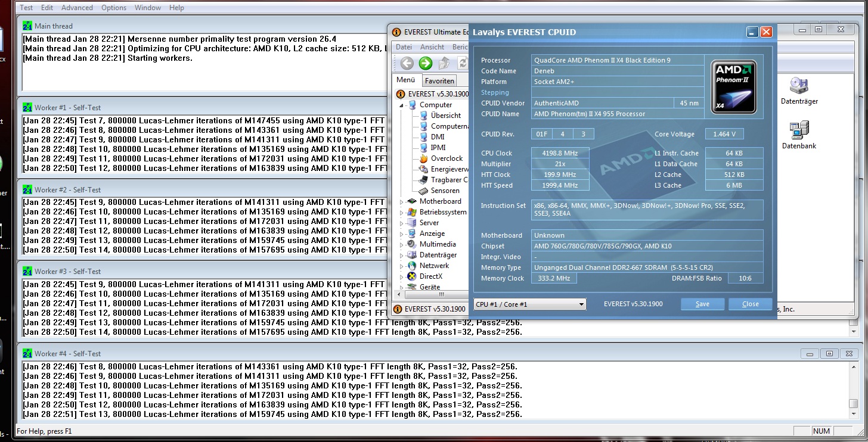Switch to the Favoriten tab
868x442 pixels.
[440, 81]
